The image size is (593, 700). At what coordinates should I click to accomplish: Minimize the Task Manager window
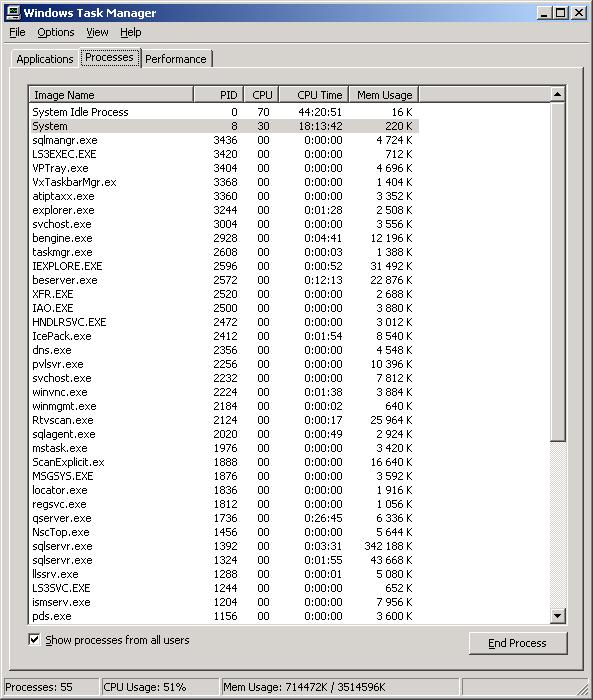point(544,12)
